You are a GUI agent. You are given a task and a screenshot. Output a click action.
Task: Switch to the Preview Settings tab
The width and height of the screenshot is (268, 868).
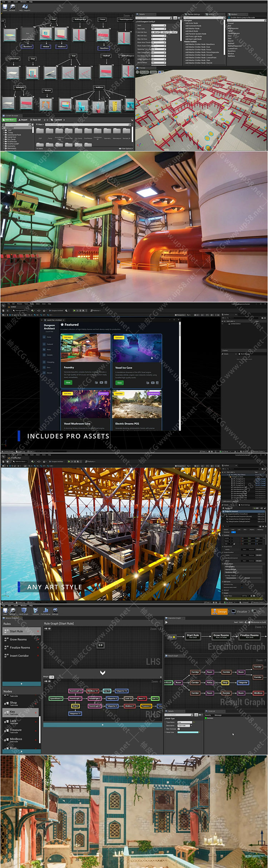(193, 14)
